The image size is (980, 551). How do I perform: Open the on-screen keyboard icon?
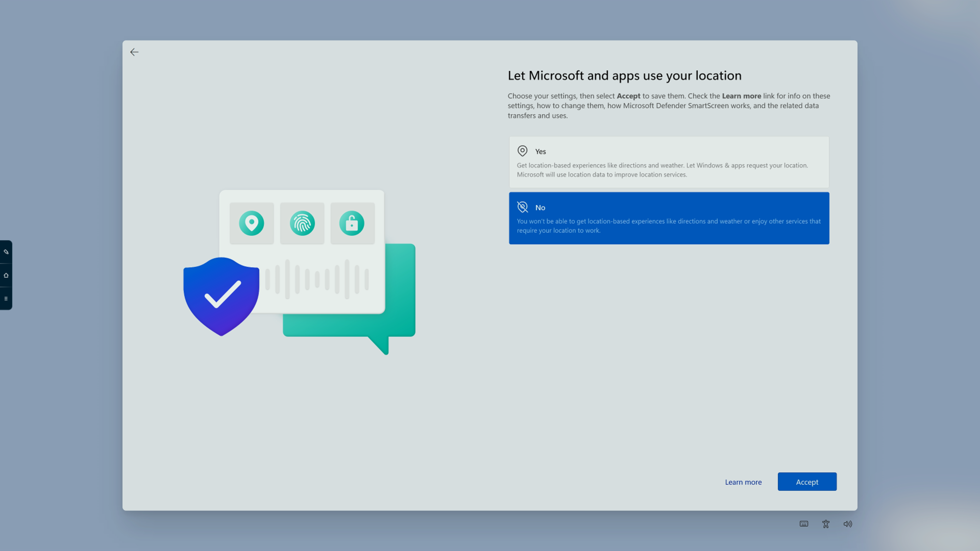(x=803, y=524)
